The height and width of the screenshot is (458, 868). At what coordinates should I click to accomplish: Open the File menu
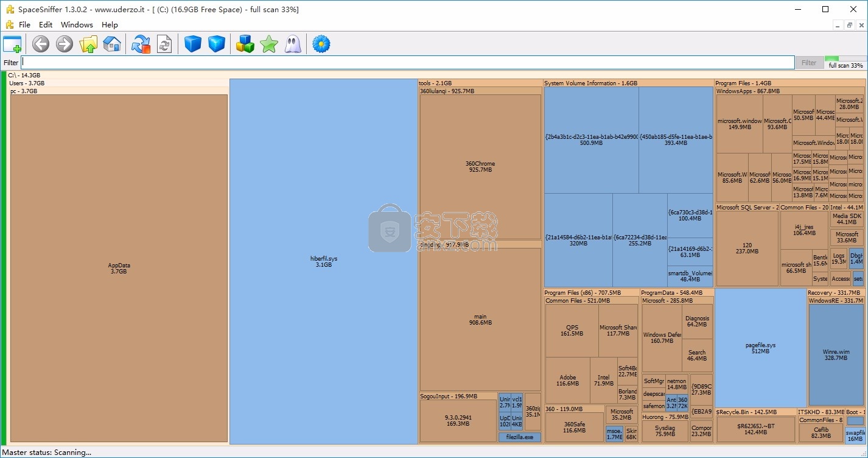pos(24,25)
